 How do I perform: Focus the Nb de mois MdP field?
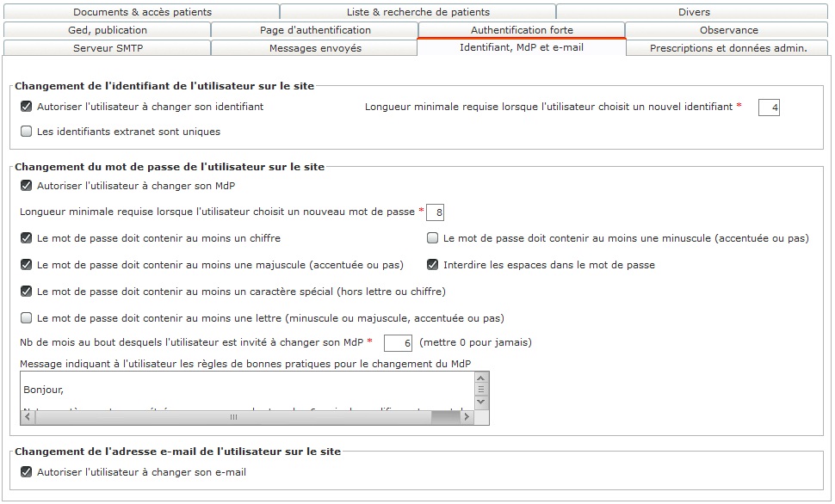coord(398,343)
